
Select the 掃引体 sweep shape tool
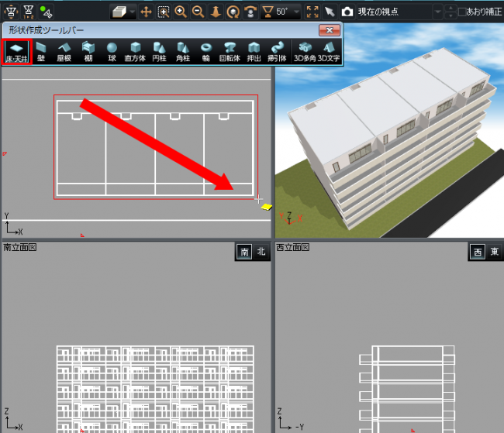pos(277,52)
